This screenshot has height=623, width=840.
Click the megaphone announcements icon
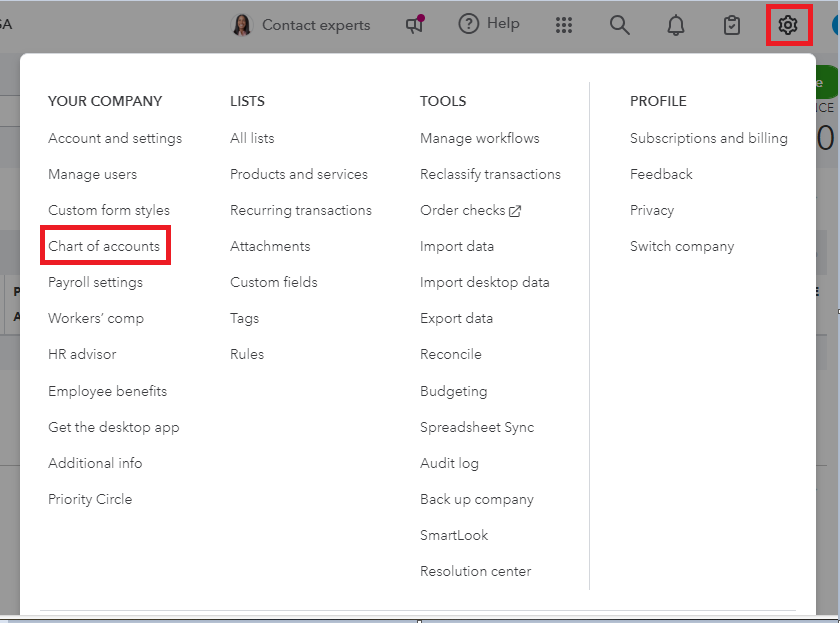coord(415,25)
